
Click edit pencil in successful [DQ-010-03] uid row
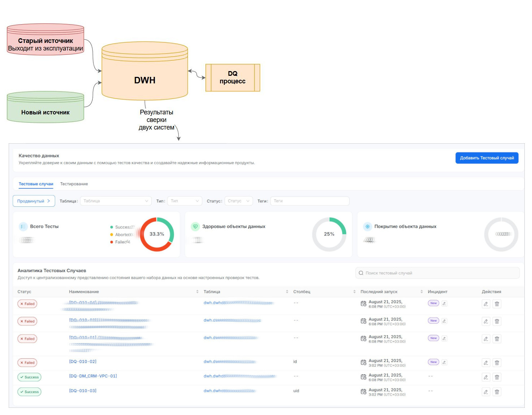click(x=486, y=392)
